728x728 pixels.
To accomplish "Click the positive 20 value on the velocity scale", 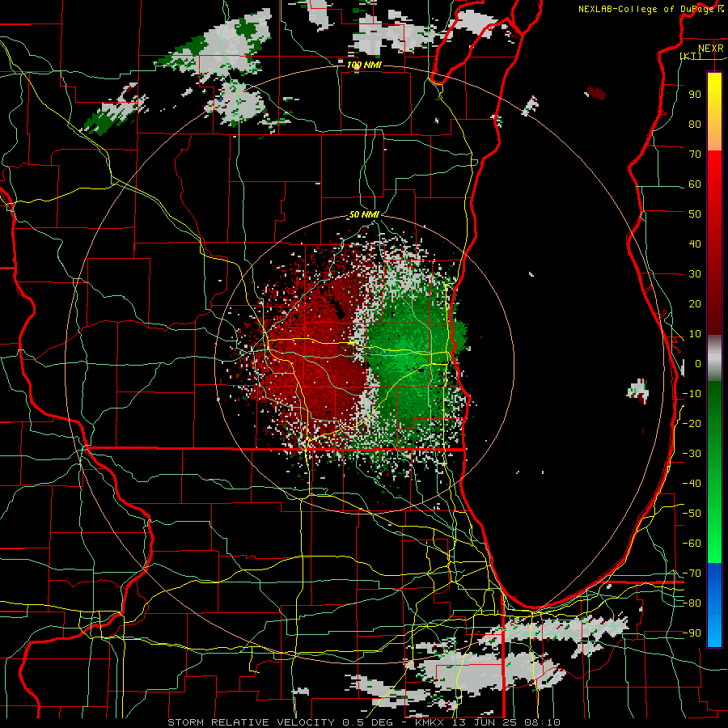I will pyautogui.click(x=695, y=303).
